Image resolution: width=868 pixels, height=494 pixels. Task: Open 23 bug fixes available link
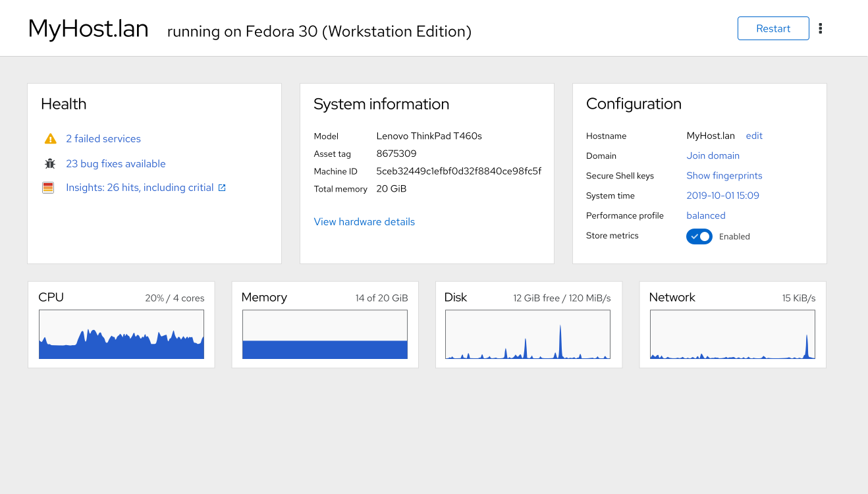[x=116, y=164]
